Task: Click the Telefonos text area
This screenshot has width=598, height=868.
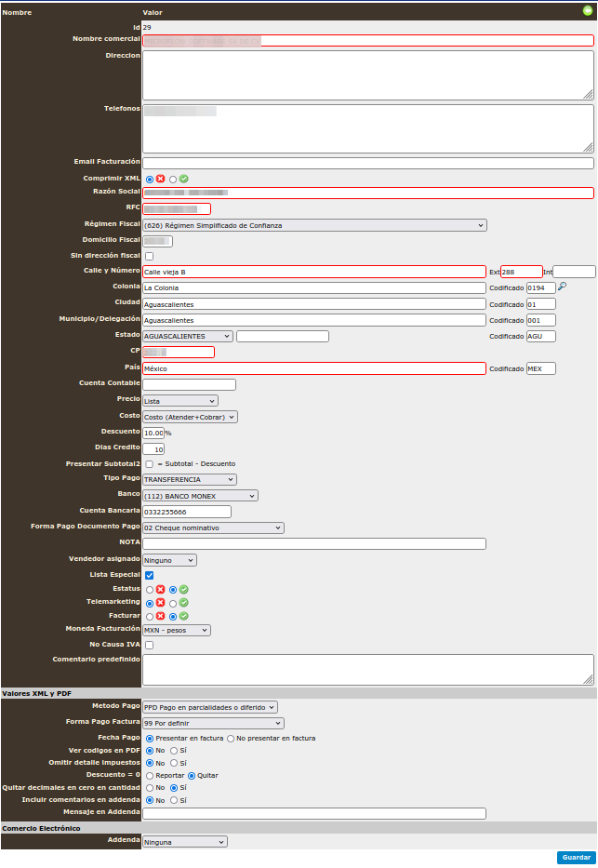Action: tap(368, 128)
